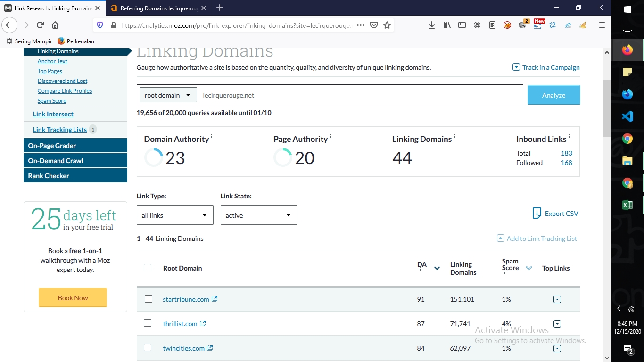Open the Link Intersect link
644x362 pixels.
point(53,114)
